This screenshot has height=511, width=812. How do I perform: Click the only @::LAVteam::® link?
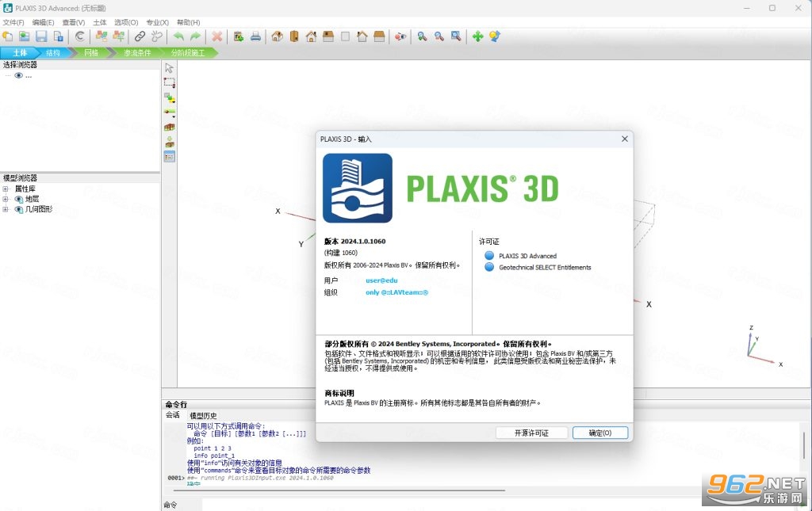coord(396,292)
